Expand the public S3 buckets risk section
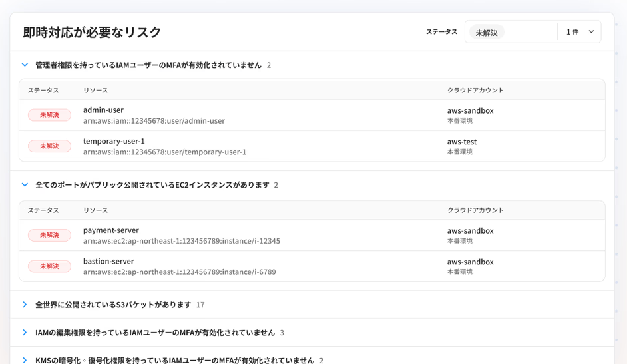This screenshot has width=627, height=364. coord(25,305)
